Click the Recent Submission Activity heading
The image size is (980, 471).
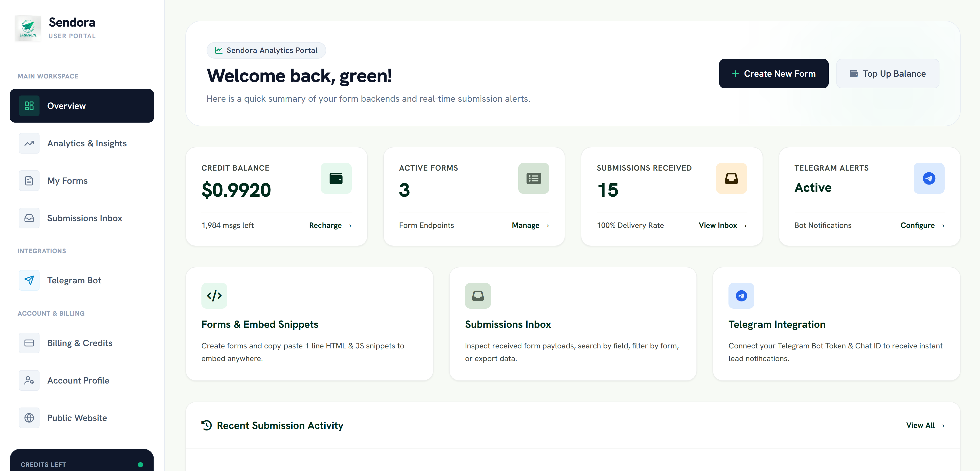280,425
